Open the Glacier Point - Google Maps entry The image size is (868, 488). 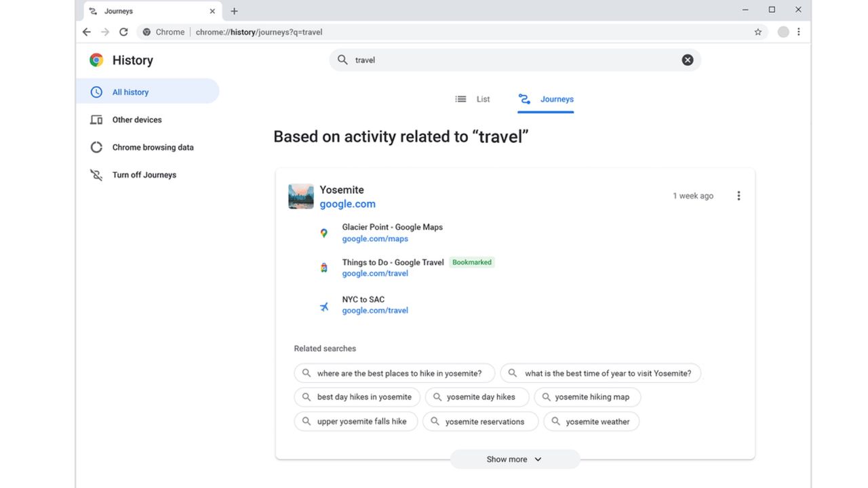point(392,227)
